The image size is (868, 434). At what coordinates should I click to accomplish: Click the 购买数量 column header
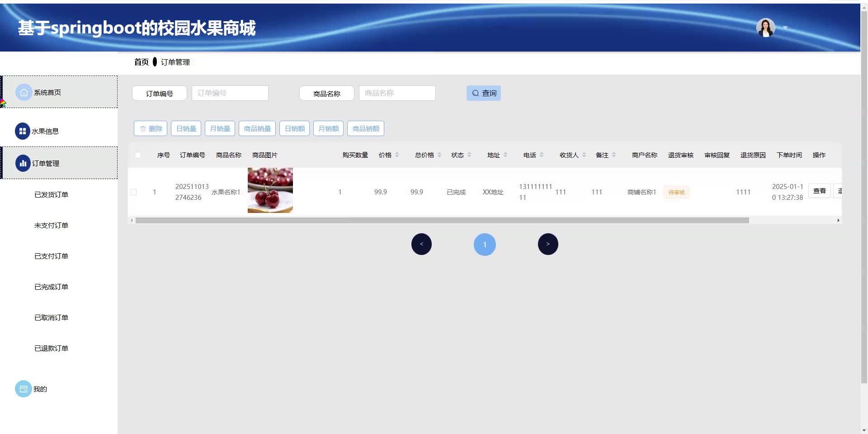point(355,155)
